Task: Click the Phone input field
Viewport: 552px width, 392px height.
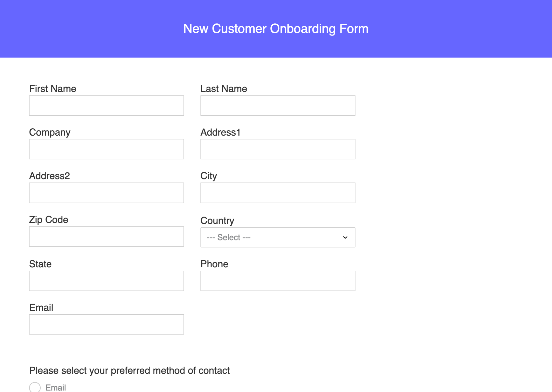Action: [277, 281]
